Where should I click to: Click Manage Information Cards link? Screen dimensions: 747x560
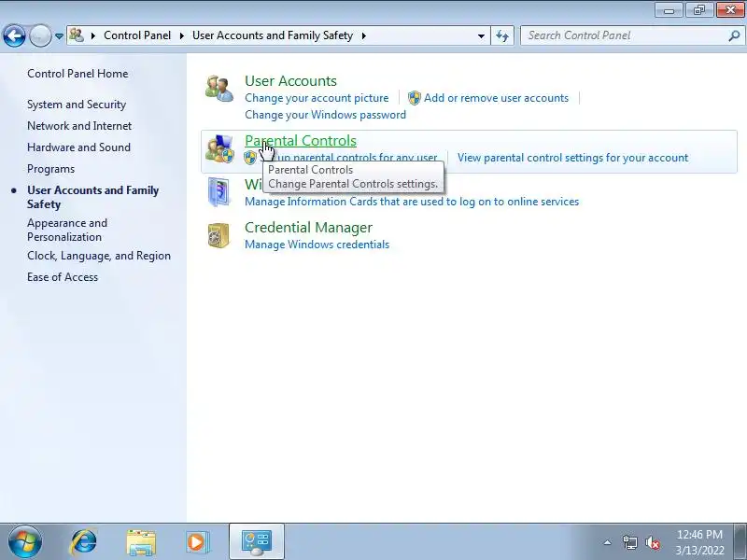pos(412,202)
